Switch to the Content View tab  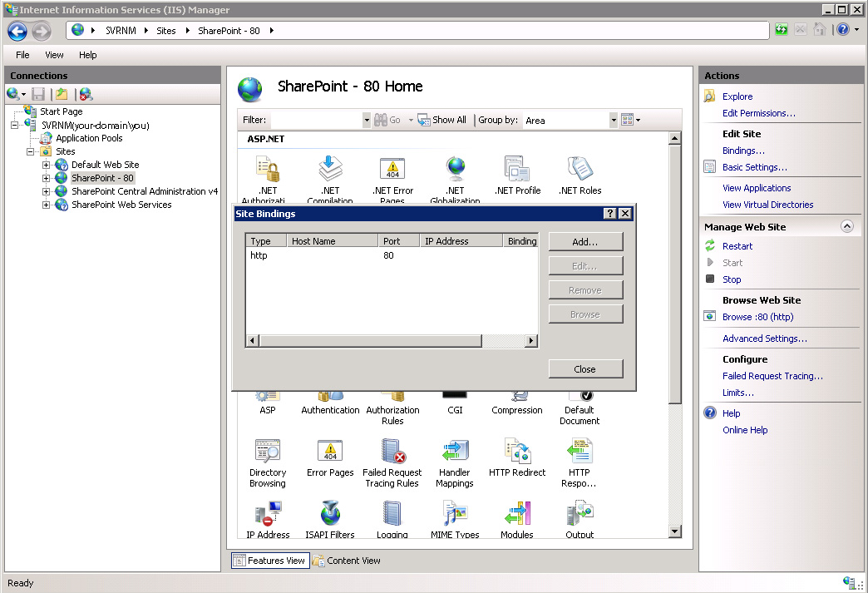tap(347, 561)
